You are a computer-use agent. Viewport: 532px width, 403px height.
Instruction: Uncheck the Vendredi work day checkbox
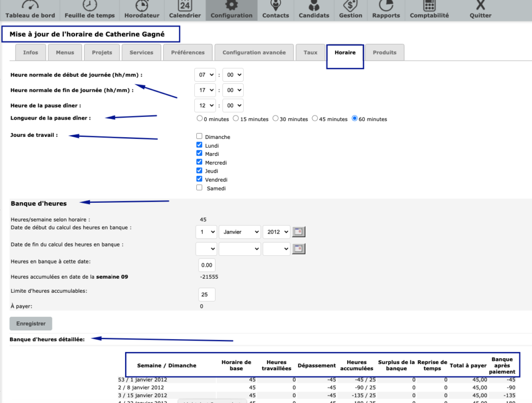199,179
